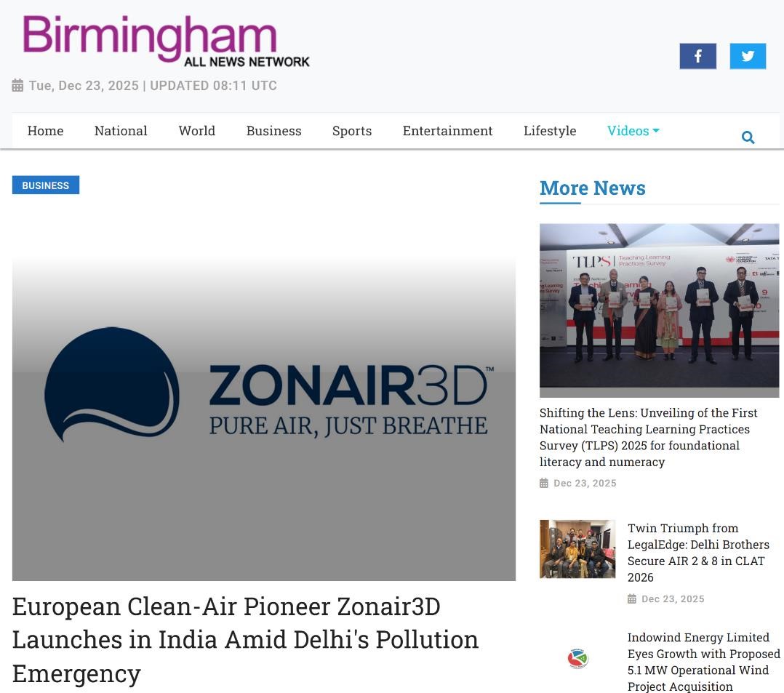Open Twin Triumph from LegalEdge article

click(698, 553)
